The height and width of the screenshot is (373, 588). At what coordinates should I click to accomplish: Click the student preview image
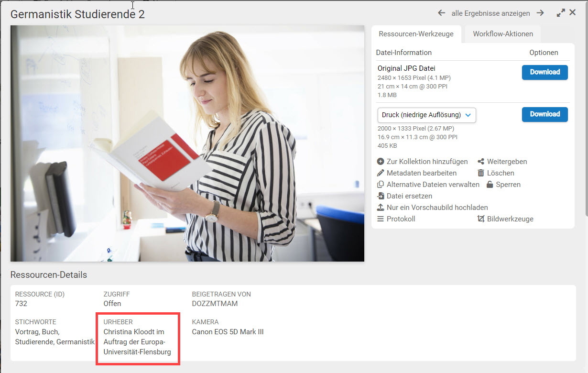(187, 143)
